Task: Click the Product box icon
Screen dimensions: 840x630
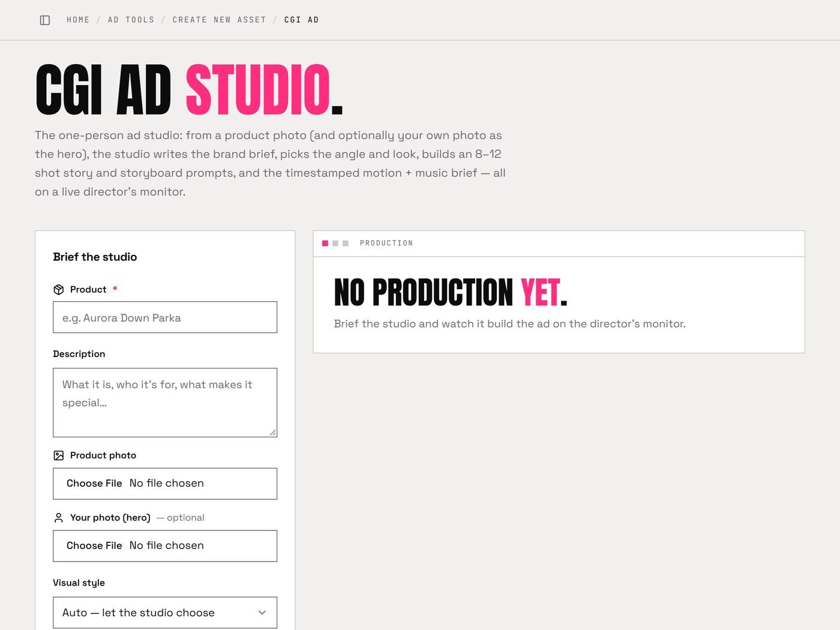Action: [x=59, y=290]
